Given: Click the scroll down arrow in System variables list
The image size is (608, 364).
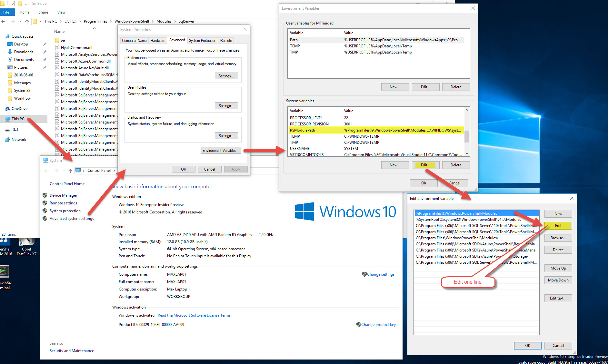Looking at the screenshot, I should coord(467,154).
